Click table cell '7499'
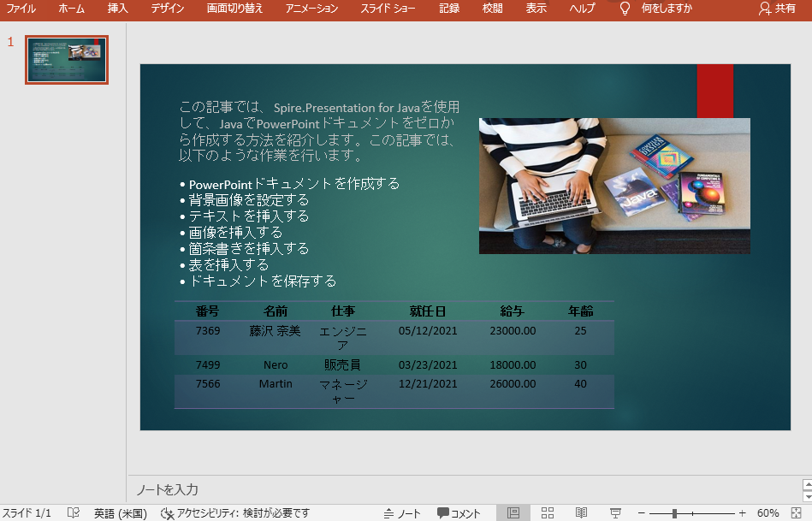Viewport: 812px width, 521px height. pyautogui.click(x=208, y=364)
